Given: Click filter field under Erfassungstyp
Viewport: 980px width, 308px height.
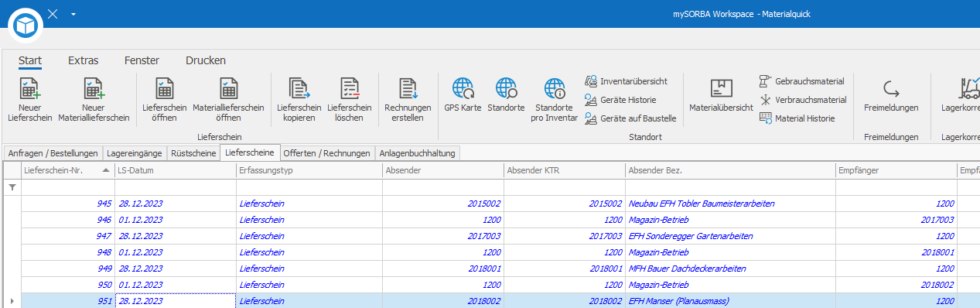Looking at the screenshot, I should 309,187.
